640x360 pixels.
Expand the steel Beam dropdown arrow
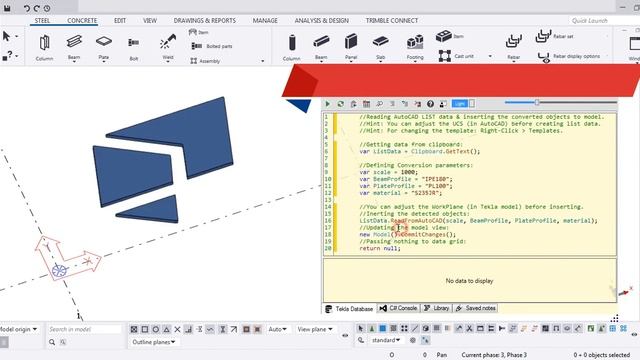pyautogui.click(x=74, y=62)
